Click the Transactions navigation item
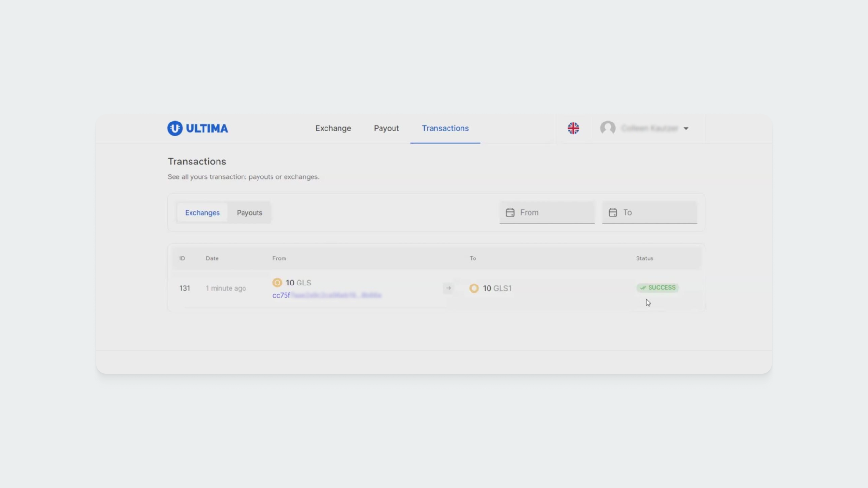The width and height of the screenshot is (868, 488). [x=445, y=128]
